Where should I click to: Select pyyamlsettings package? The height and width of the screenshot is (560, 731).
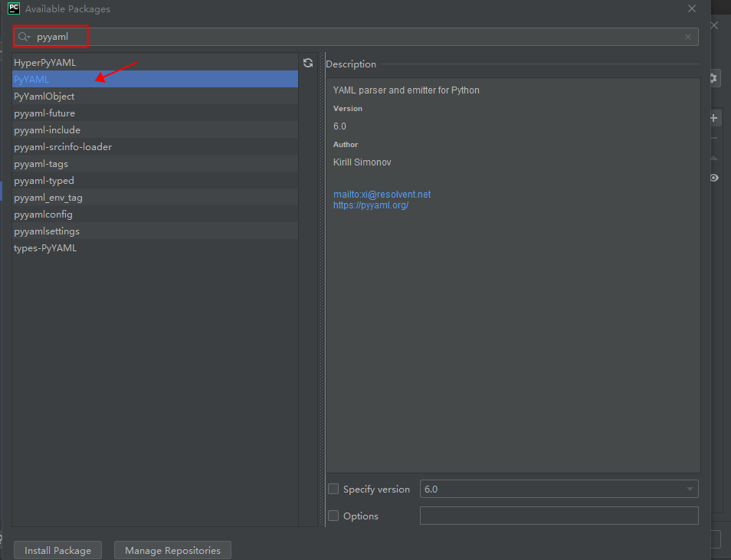click(x=155, y=231)
